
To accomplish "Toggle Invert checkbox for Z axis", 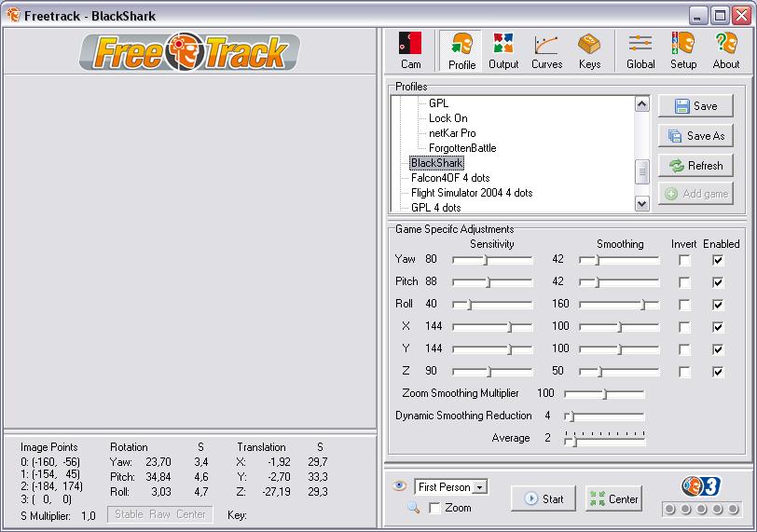I will click(x=684, y=372).
